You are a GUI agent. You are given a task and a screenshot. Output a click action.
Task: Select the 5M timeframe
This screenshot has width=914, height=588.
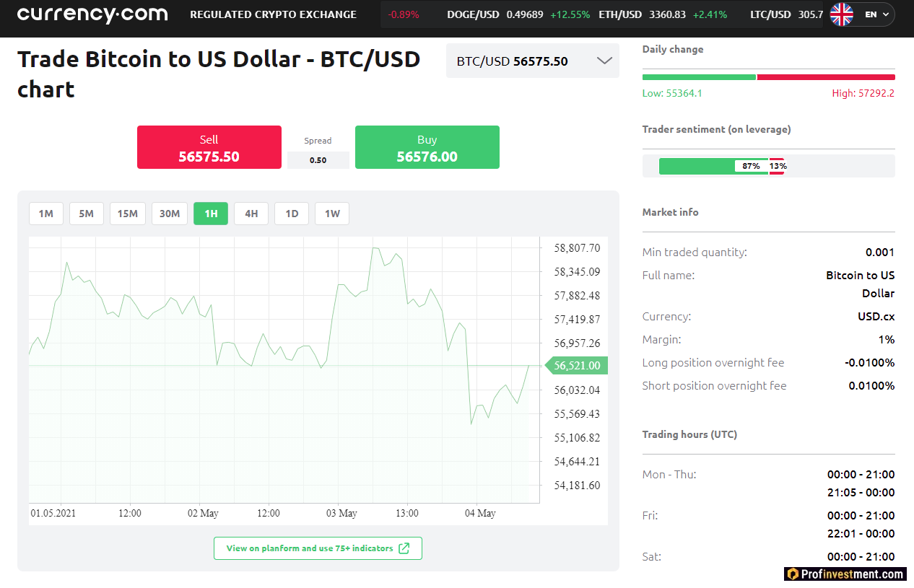pos(86,214)
